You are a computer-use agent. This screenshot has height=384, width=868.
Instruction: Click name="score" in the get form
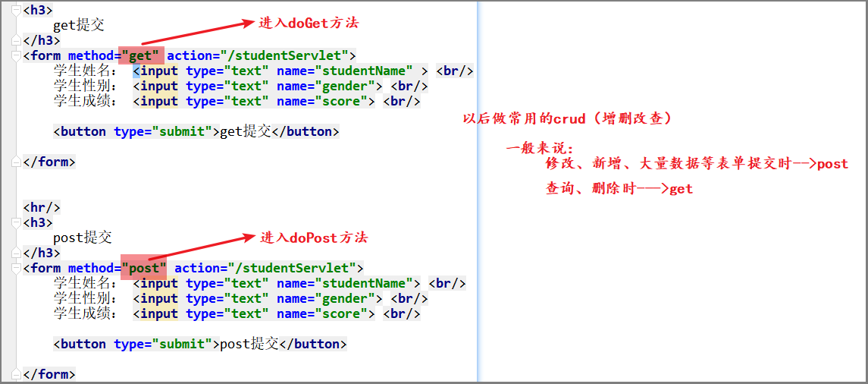coord(325,101)
